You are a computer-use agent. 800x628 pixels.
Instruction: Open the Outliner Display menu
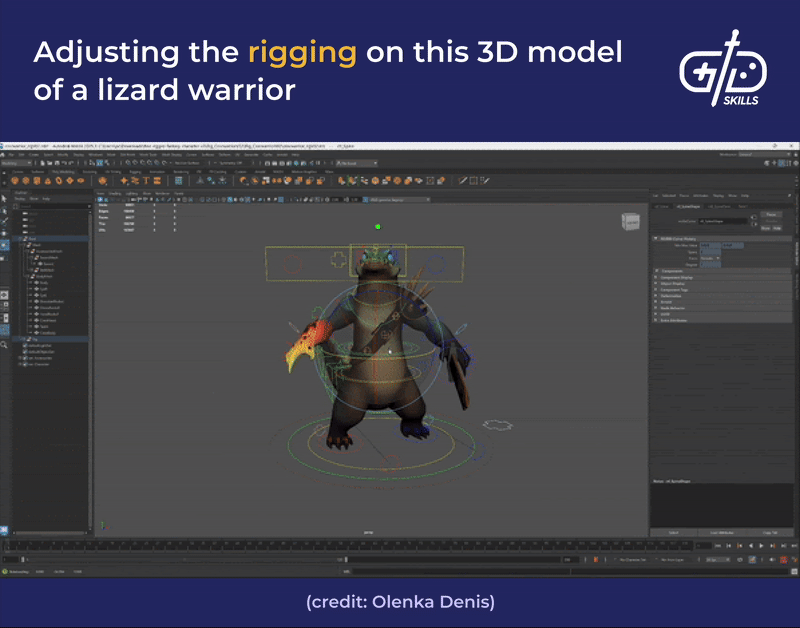(20, 198)
